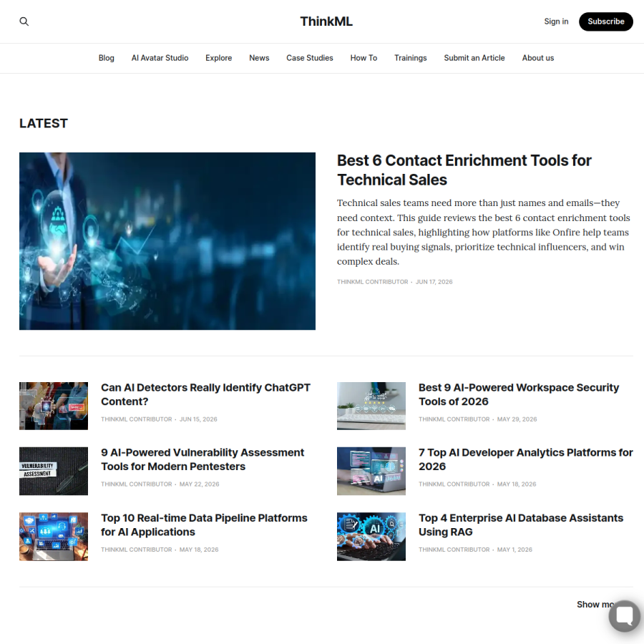This screenshot has width=644, height=644.
Task: Go to the Explore menu item
Action: point(218,58)
